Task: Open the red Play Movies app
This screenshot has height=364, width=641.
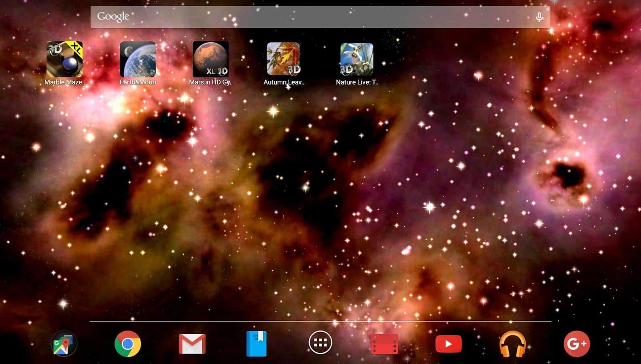Action: click(384, 344)
